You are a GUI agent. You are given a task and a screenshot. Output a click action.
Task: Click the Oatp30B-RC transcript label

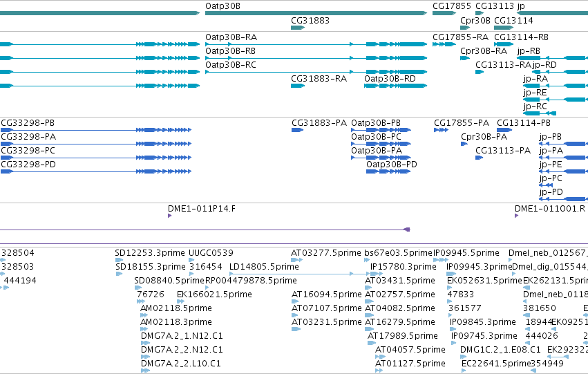[231, 65]
